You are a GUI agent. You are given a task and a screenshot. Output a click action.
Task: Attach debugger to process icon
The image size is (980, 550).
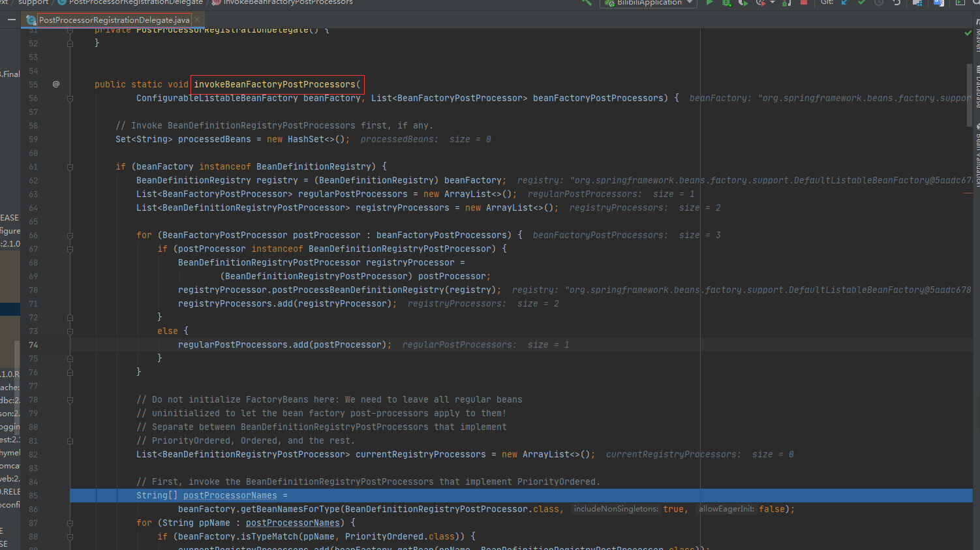tap(787, 3)
